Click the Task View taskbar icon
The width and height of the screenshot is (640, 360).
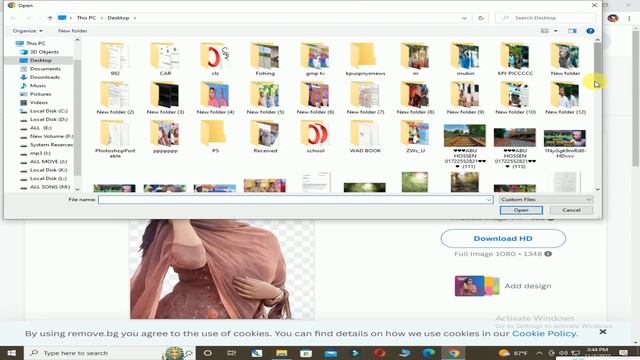[232, 353]
